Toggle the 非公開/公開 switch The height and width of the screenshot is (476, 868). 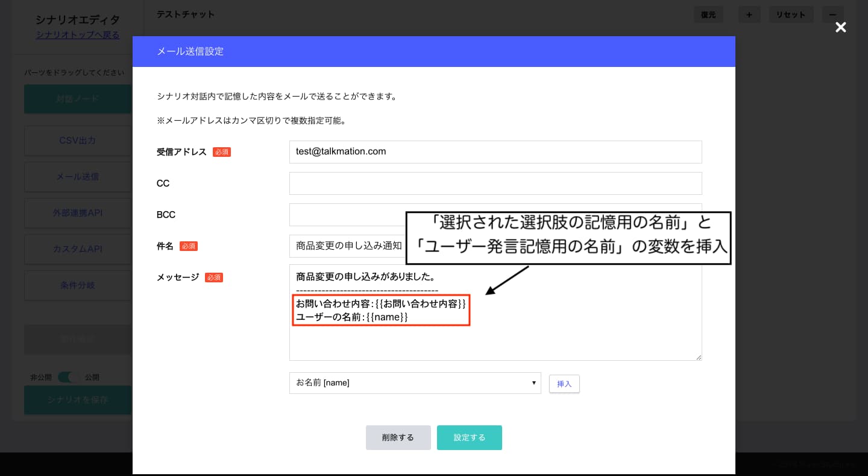tap(69, 378)
